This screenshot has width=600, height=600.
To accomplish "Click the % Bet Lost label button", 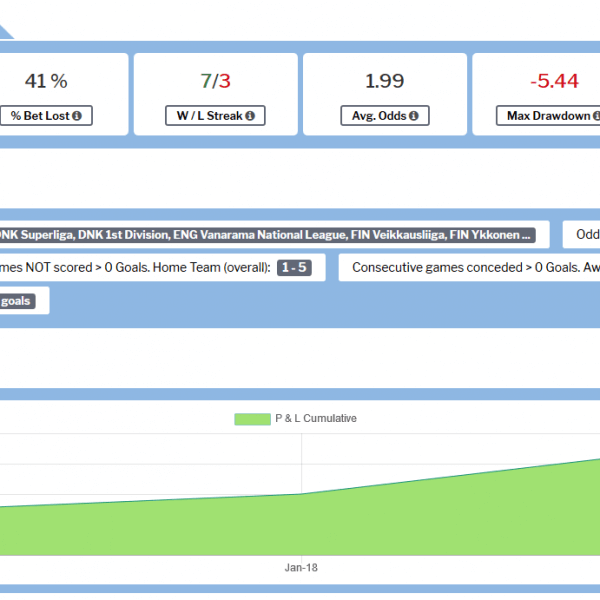I will tap(46, 116).
